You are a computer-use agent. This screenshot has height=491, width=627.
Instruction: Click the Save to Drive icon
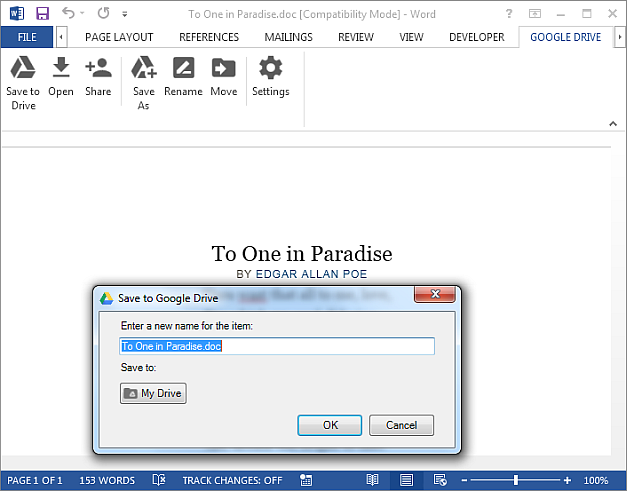click(x=22, y=81)
